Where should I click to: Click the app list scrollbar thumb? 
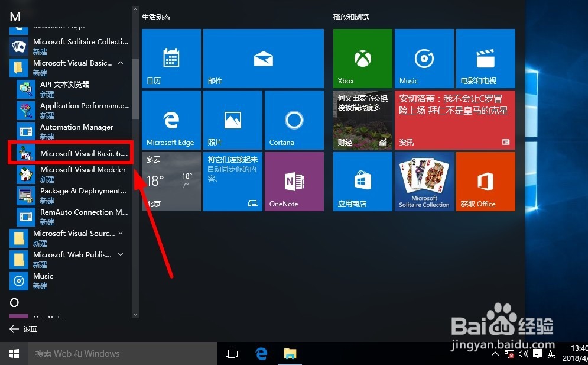tap(135, 89)
